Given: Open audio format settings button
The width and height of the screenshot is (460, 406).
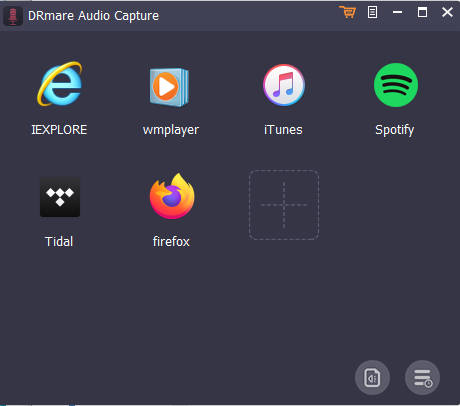Looking at the screenshot, I should click(372, 378).
